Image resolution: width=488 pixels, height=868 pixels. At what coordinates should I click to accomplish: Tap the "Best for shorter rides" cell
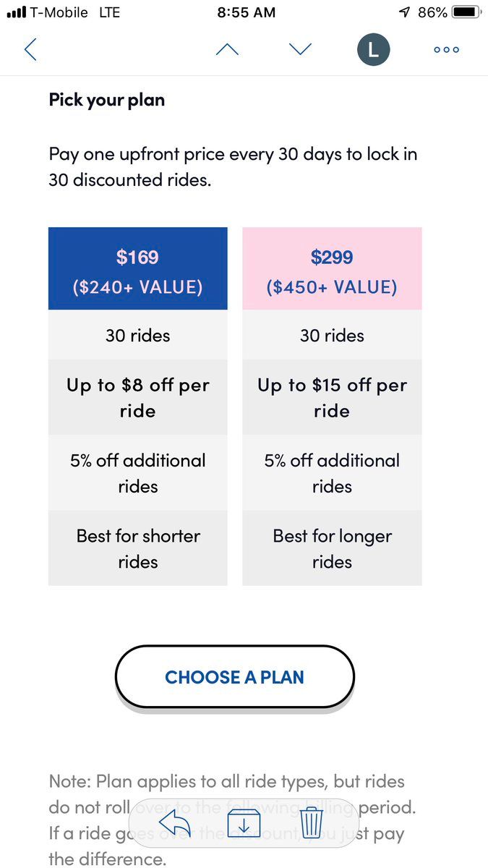pos(137,548)
